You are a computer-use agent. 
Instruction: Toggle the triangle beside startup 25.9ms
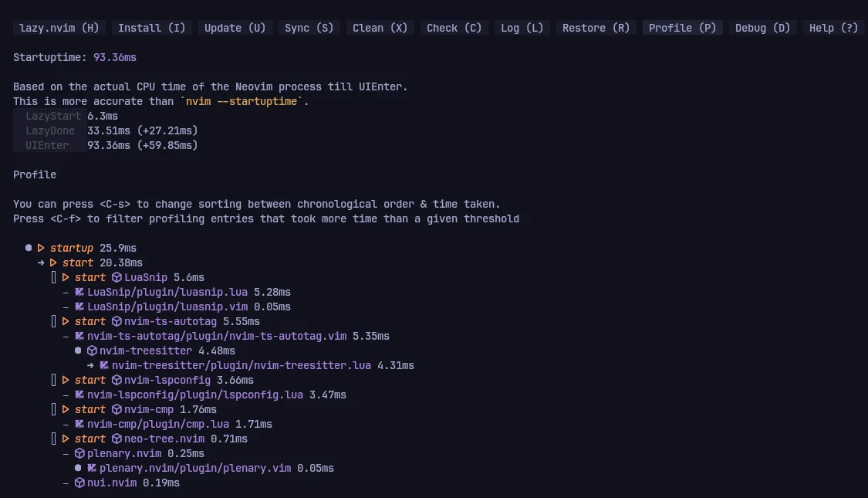tap(41, 248)
